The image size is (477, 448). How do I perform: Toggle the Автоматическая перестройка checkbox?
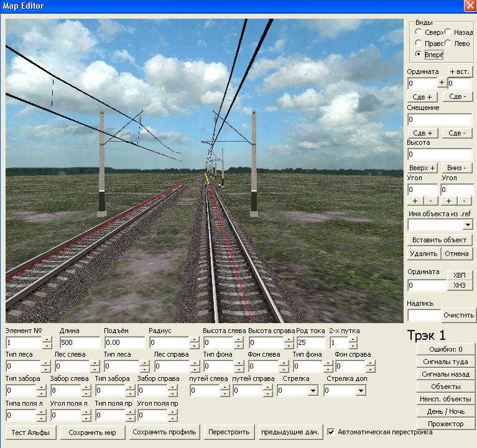pos(331,432)
